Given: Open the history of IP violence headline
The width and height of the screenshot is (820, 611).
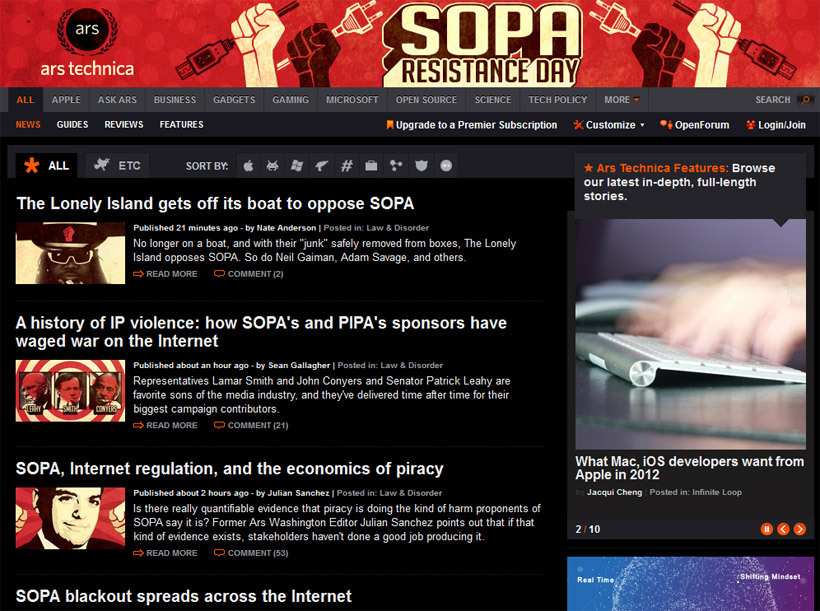Looking at the screenshot, I should pyautogui.click(x=261, y=332).
